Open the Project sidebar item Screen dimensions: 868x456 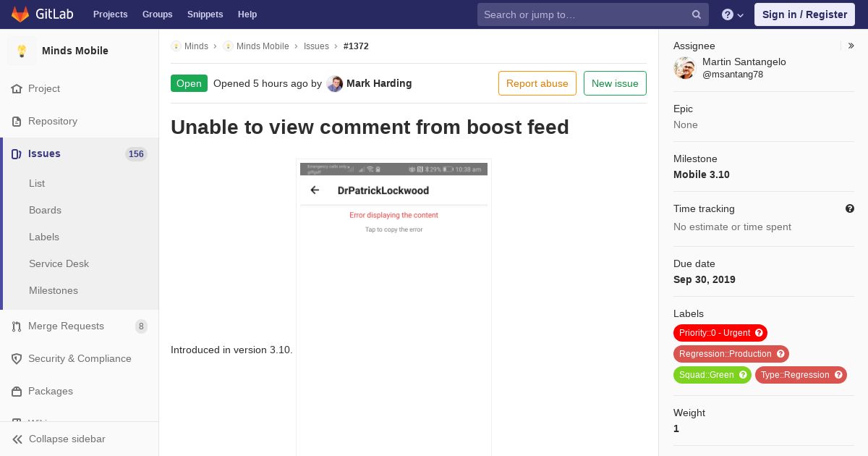[80, 89]
